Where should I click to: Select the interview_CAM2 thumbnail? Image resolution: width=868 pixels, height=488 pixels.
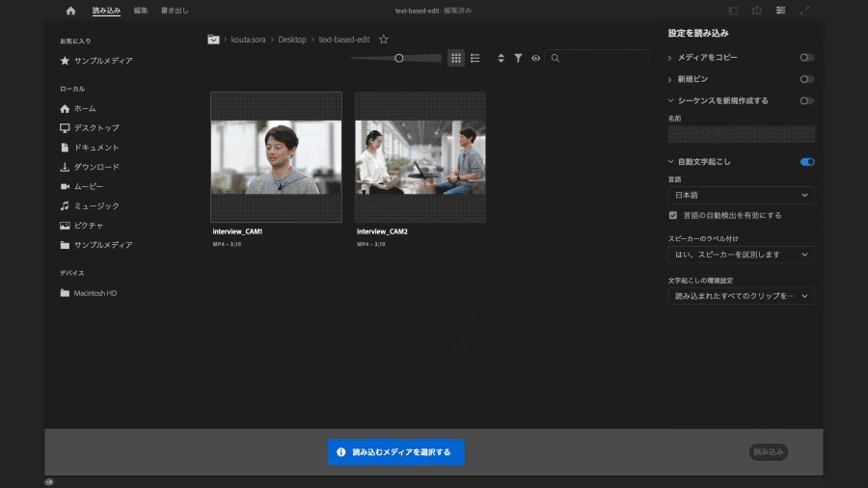click(420, 157)
